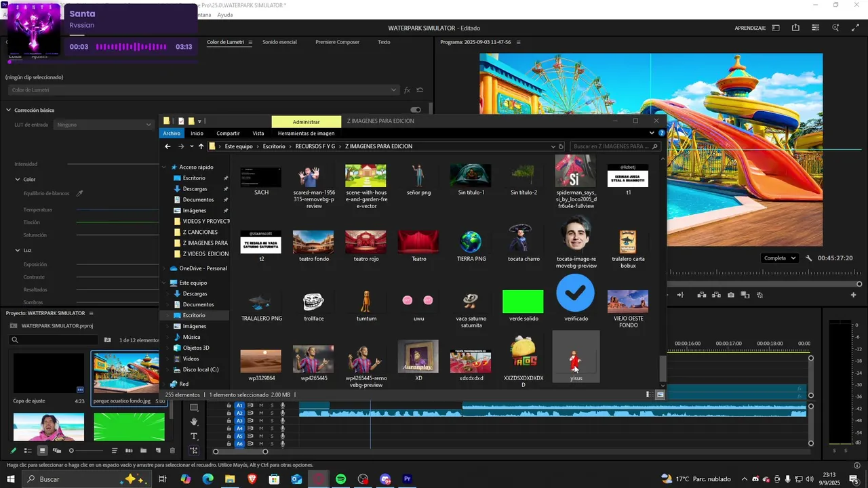Collapse the Luz section in Lumetri
This screenshot has height=488, width=868.
point(18,250)
